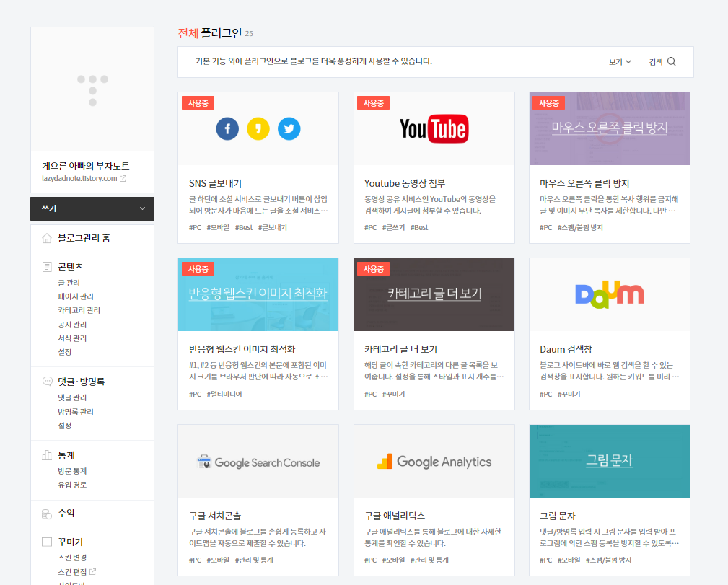
Task: Click the blog home house icon
Action: pos(47,238)
